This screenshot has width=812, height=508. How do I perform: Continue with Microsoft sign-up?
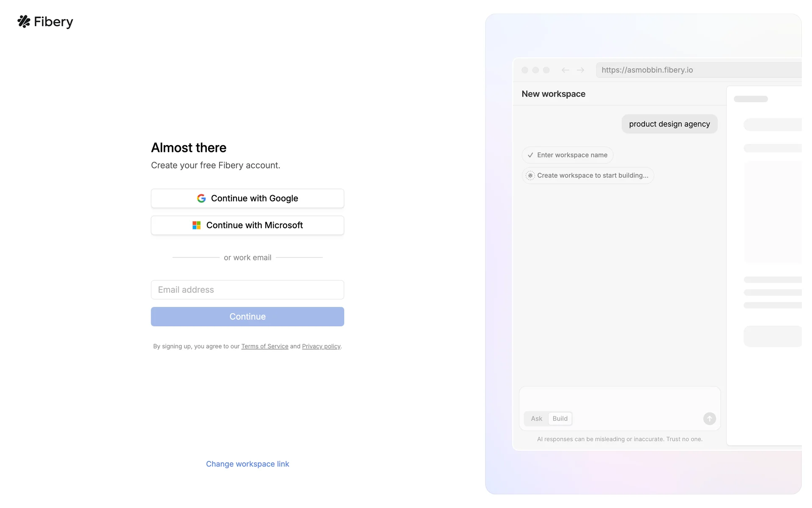pos(247,225)
